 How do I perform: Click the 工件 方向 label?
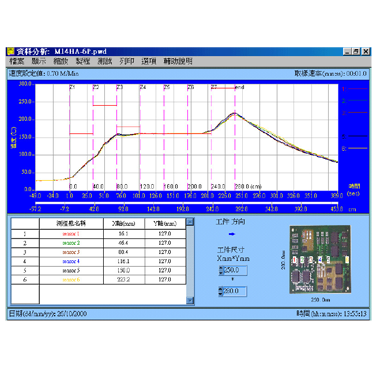231,222
